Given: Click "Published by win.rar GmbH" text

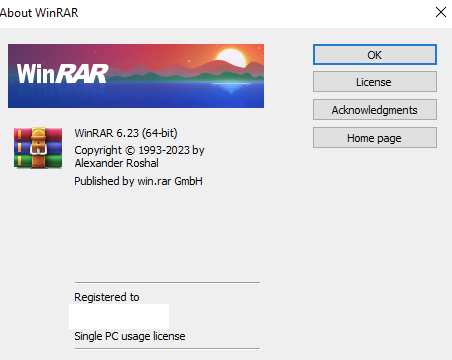Looking at the screenshot, I should point(138,181).
